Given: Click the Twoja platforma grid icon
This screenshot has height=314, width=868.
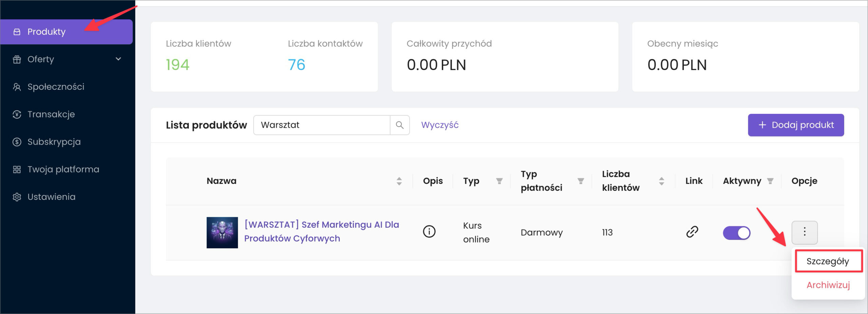Looking at the screenshot, I should pyautogui.click(x=17, y=169).
